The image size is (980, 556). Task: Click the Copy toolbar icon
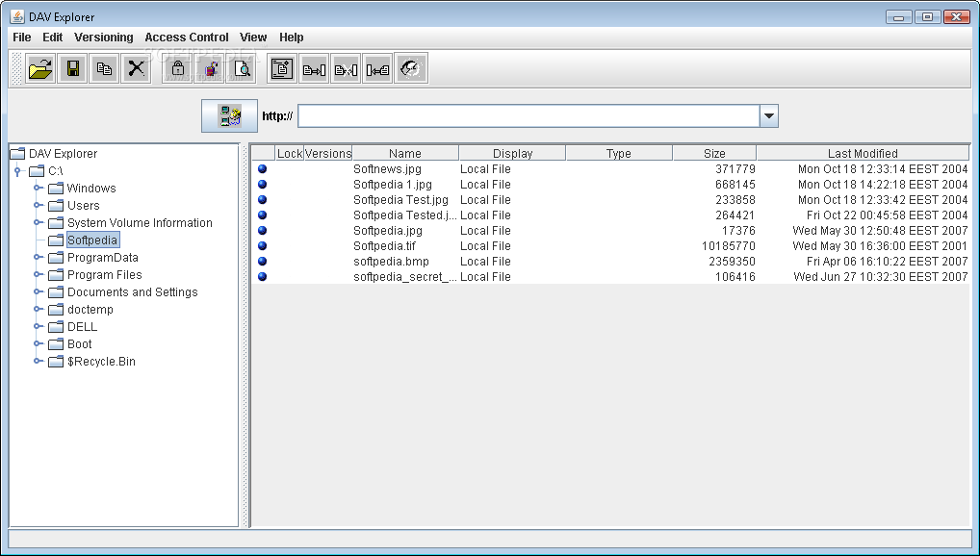[x=104, y=68]
